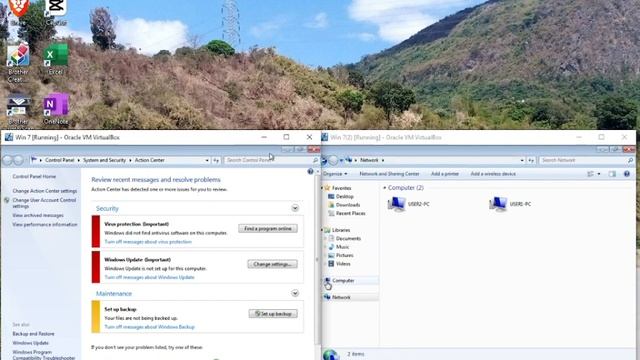This screenshot has height=360, width=640.
Task: Open the Organize dropdown menu
Action: 335,174
